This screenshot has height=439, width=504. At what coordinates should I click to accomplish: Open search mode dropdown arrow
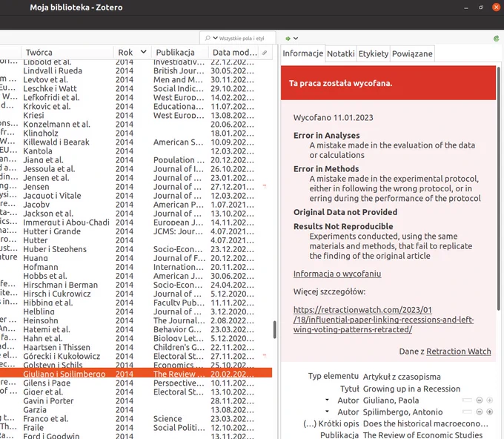[x=215, y=38]
